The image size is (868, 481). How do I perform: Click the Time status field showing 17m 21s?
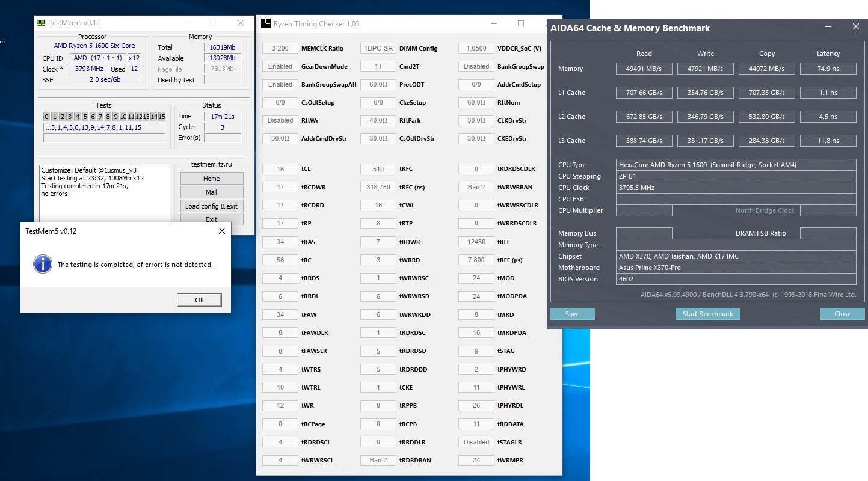223,117
